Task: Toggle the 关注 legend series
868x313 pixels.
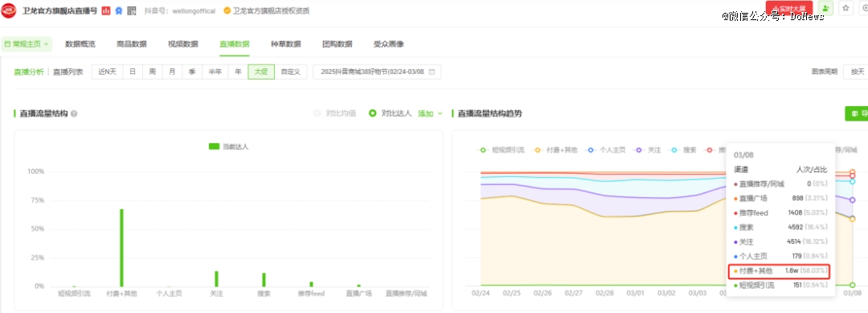Action: click(x=649, y=150)
